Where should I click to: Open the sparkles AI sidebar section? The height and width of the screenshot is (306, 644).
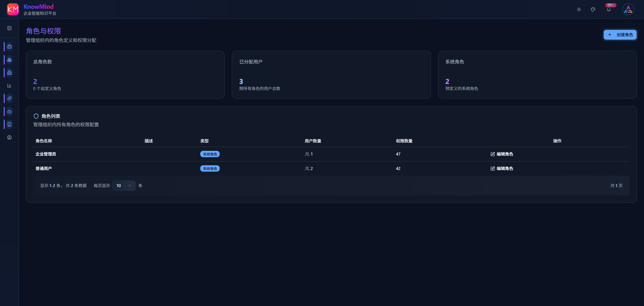[9, 98]
